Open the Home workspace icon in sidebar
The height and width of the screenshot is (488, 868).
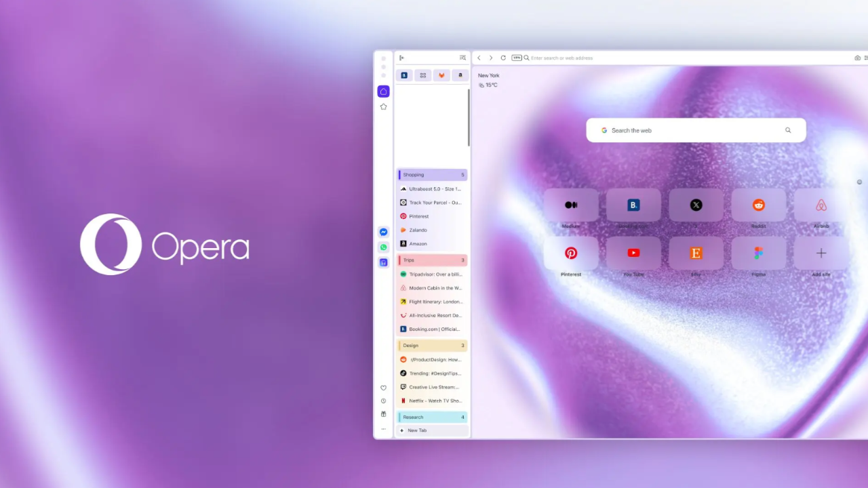[383, 91]
